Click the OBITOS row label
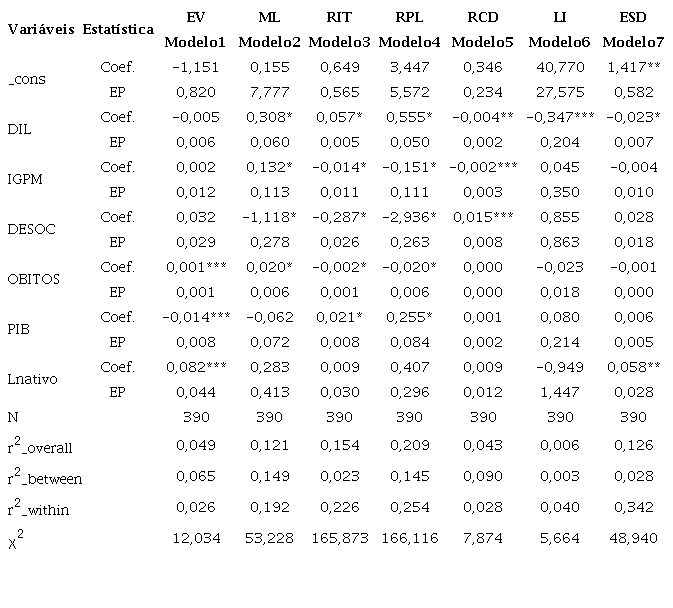Image resolution: width=673 pixels, height=608 pixels. [33, 279]
